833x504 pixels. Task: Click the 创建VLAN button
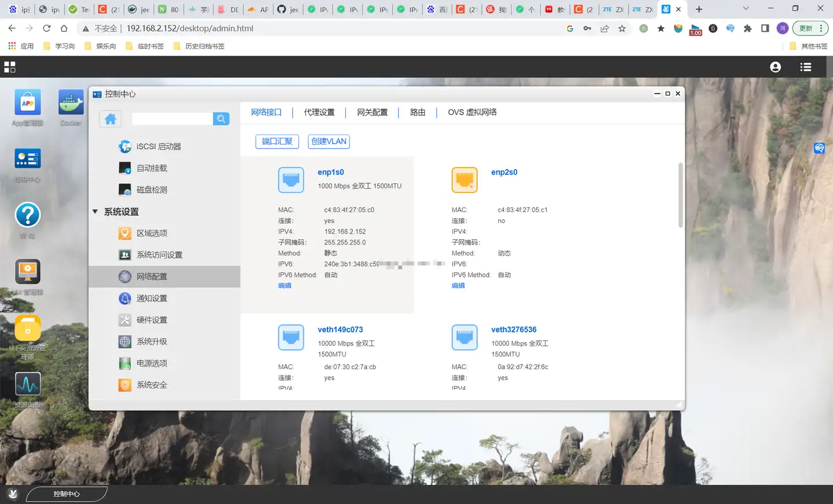click(x=329, y=142)
